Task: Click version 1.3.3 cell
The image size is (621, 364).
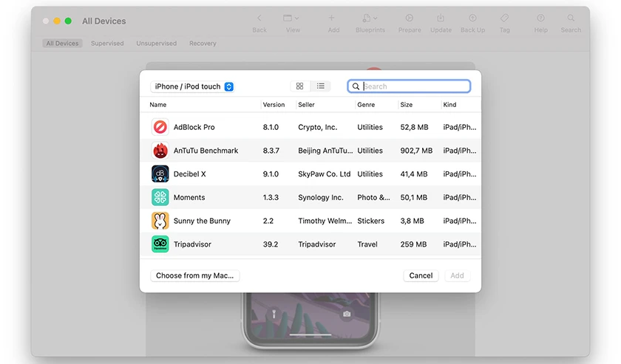Action: tap(271, 197)
